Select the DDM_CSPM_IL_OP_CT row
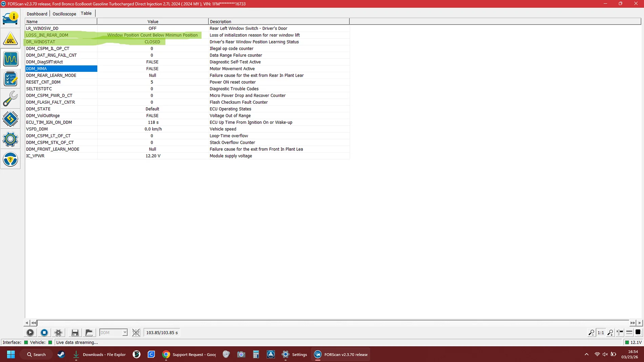 click(x=187, y=48)
